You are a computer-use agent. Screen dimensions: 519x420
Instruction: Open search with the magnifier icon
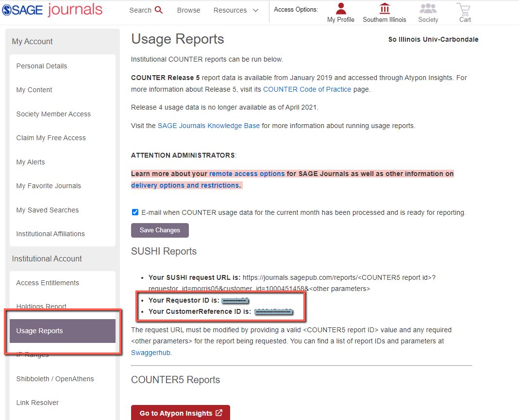point(159,10)
